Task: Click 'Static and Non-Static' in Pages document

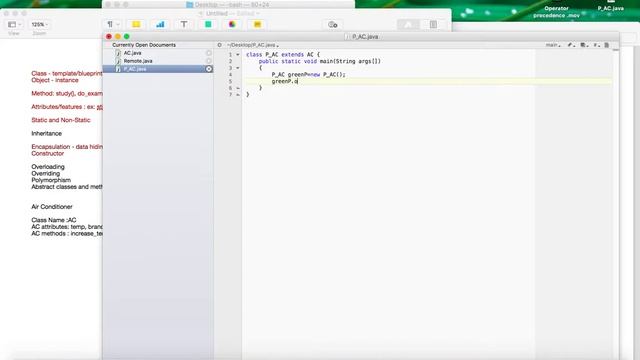Action: click(x=61, y=120)
